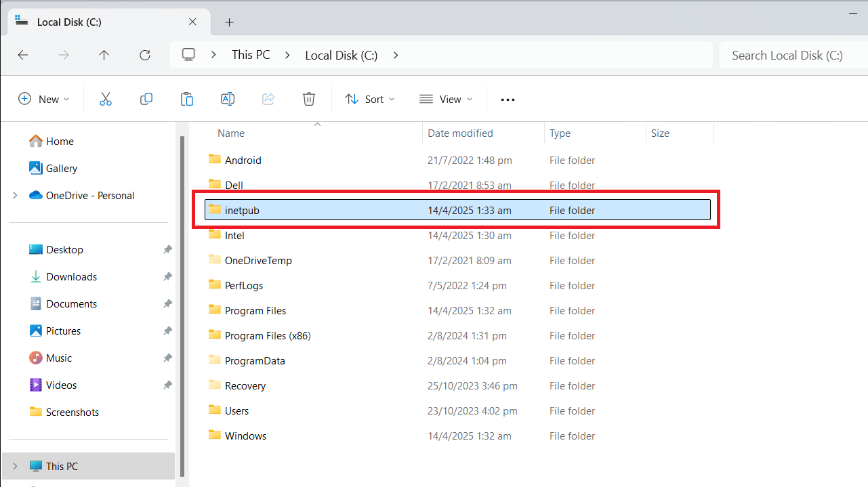Select the OneDriveTemp folder
The image size is (868, 487).
pos(457,261)
